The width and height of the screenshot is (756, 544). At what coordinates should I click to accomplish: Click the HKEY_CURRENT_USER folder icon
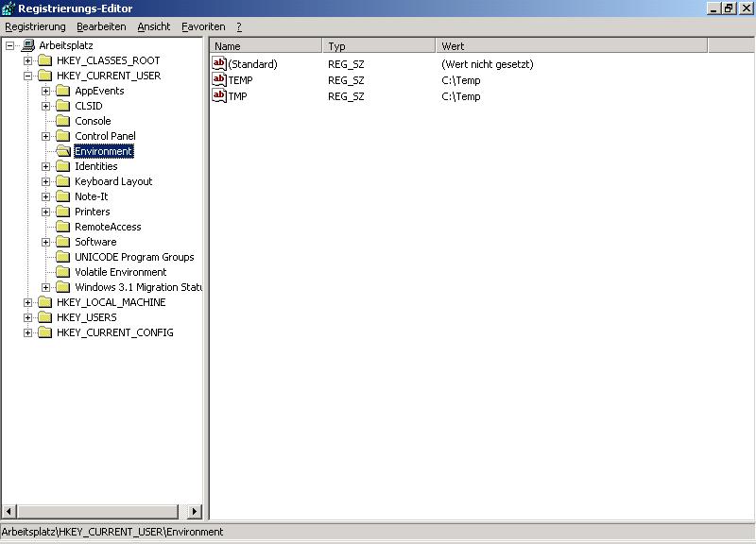tap(45, 76)
